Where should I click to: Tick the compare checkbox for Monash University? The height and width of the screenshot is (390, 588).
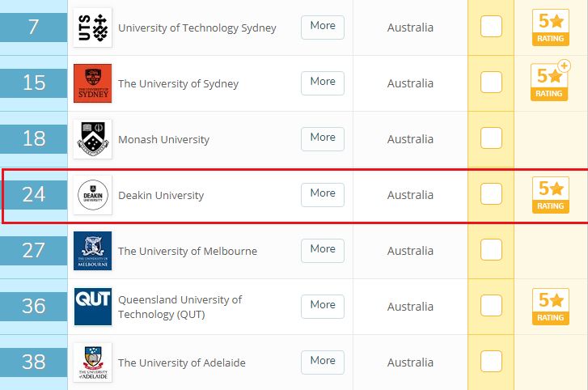tap(491, 138)
